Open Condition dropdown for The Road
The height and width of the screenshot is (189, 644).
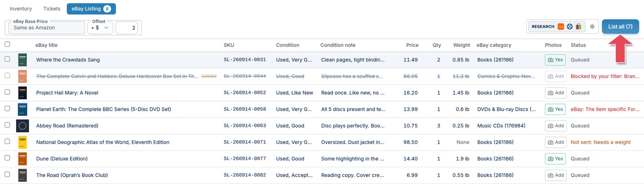[x=294, y=176]
